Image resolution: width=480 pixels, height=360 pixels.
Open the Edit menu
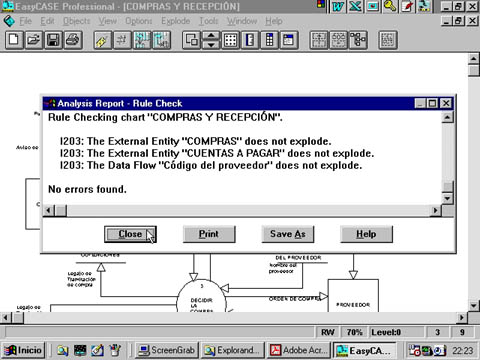pyautogui.click(x=47, y=21)
